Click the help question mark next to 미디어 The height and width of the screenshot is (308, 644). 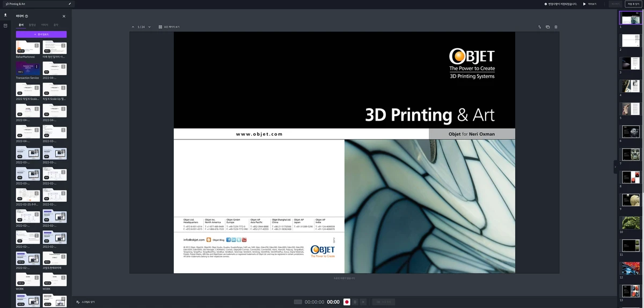pyautogui.click(x=26, y=16)
